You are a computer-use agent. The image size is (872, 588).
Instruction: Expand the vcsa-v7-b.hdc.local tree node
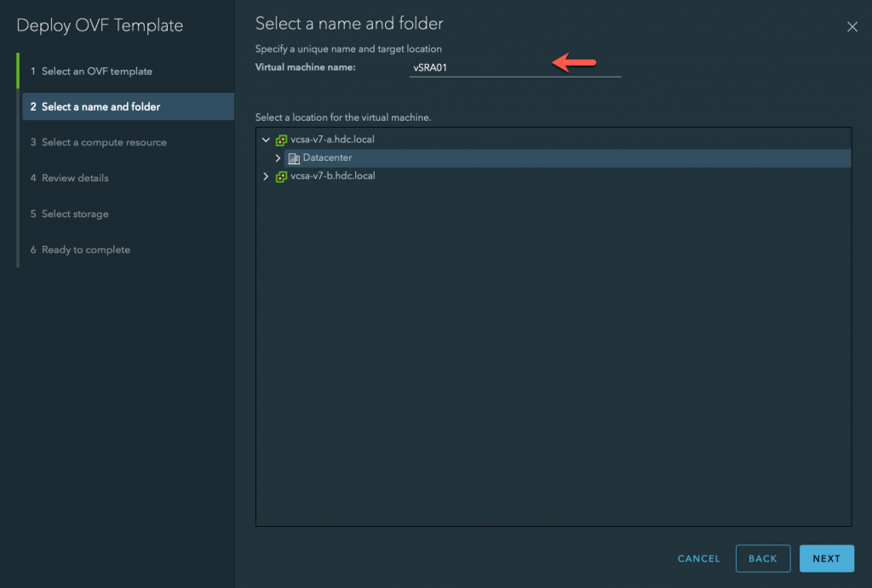click(x=266, y=177)
